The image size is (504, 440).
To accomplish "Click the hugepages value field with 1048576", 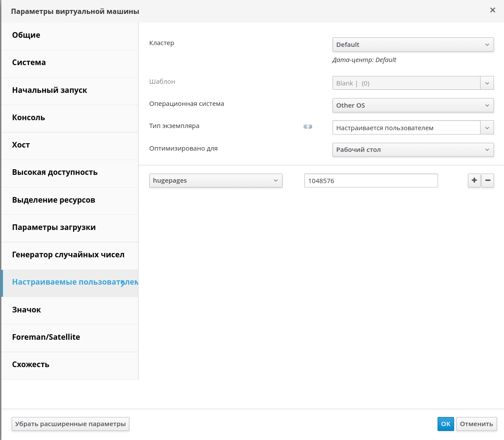I will coord(371,181).
